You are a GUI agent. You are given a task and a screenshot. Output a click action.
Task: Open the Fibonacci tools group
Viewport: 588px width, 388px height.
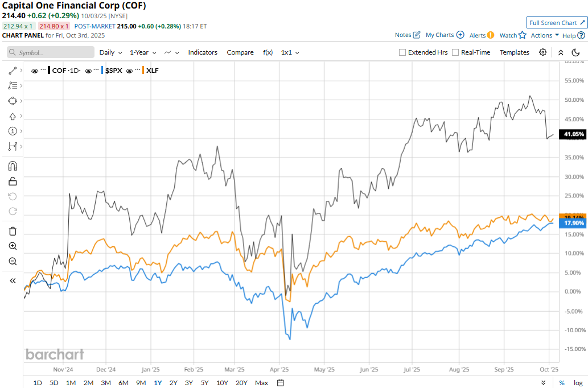(13, 85)
